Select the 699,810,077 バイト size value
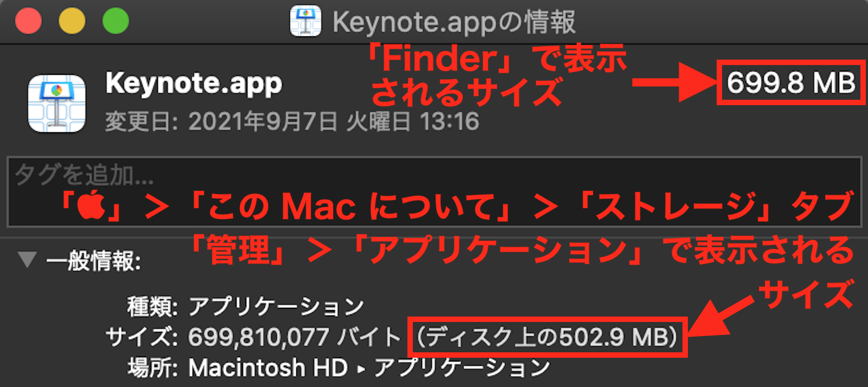868x387 pixels. click(x=294, y=337)
